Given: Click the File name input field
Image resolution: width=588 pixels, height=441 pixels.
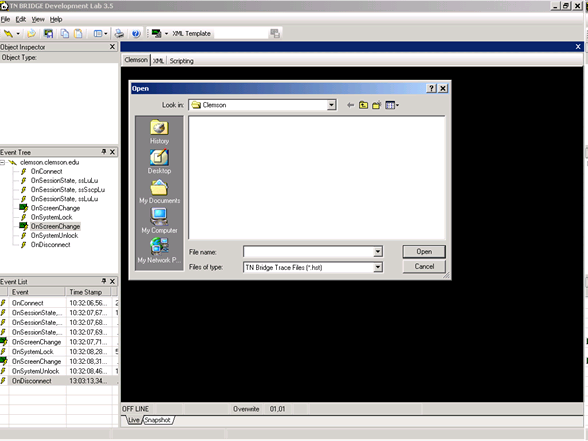Looking at the screenshot, I should point(308,252).
